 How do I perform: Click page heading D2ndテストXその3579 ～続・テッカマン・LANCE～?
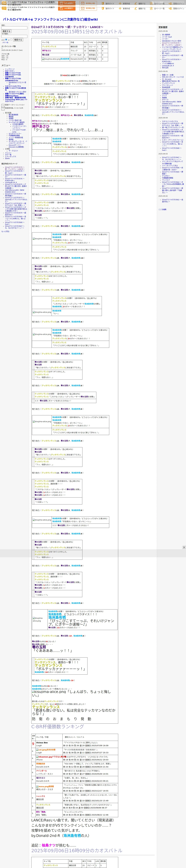point(67,27)
